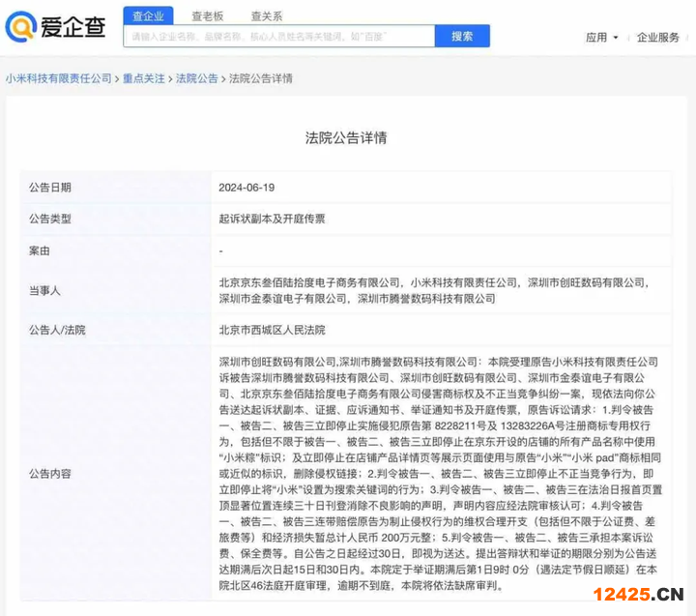Click the 当事人 row label
Image resolution: width=696 pixels, height=616 pixels.
(44, 291)
